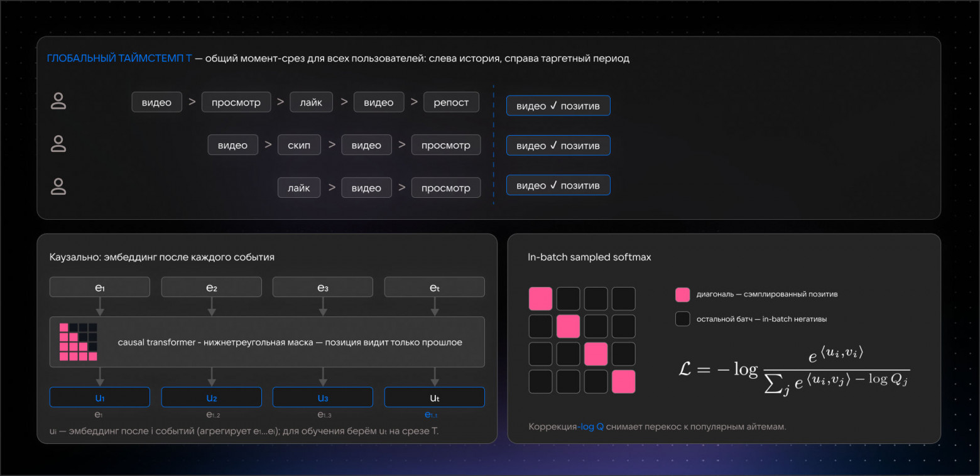This screenshot has height=476, width=980.
Task: Click the 'видео' chip right after 'скип'
Action: tap(366, 145)
